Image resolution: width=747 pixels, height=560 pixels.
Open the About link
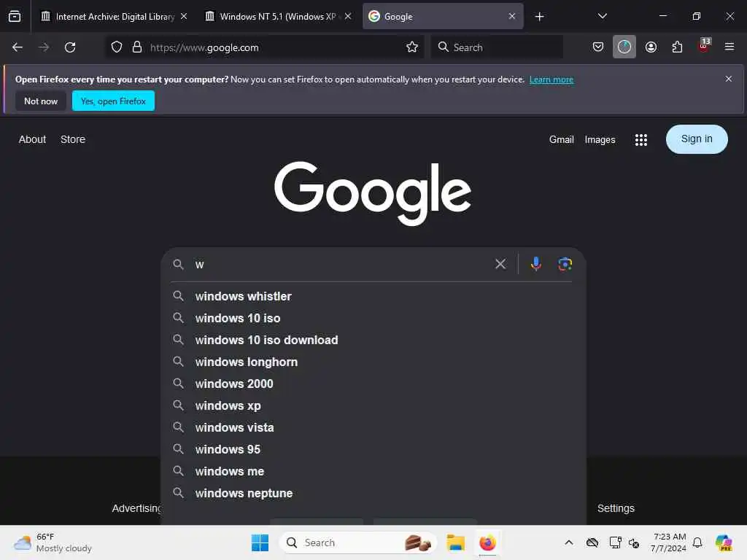[32, 139]
